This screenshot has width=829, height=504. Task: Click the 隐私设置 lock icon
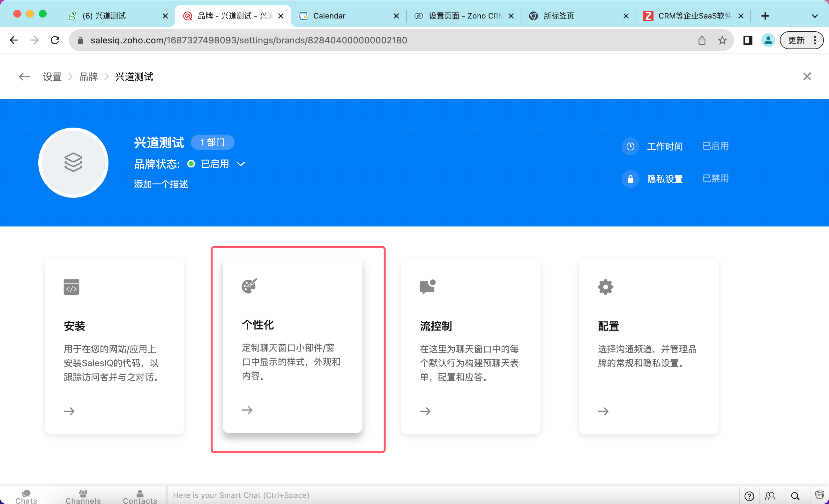pos(630,179)
